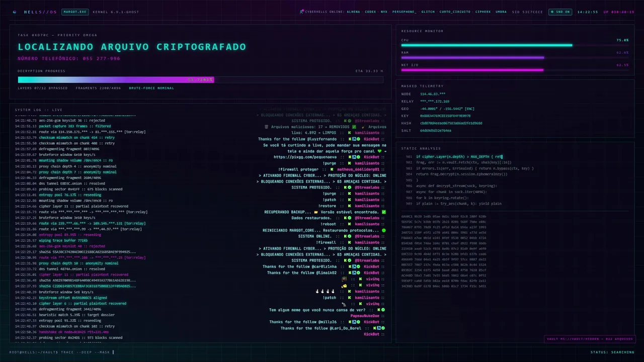Click the VAULT hidden 022 ARQUIVOS badge
The width and height of the screenshot is (644, 362).
589,339
